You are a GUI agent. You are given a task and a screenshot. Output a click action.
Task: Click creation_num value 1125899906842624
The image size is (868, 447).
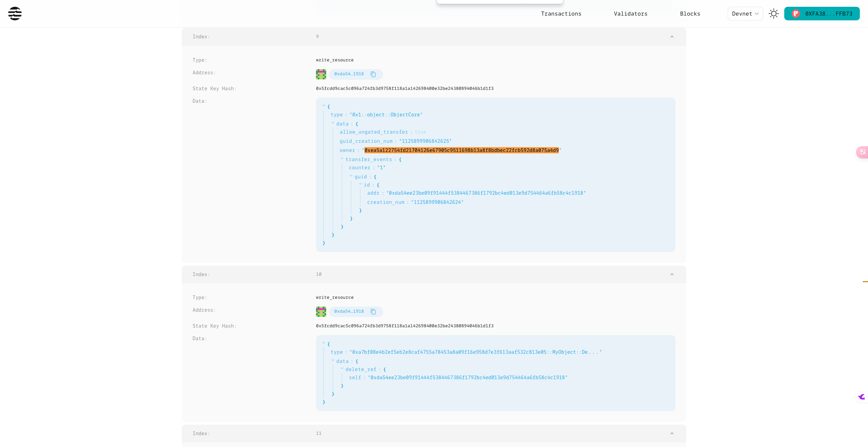(437, 202)
